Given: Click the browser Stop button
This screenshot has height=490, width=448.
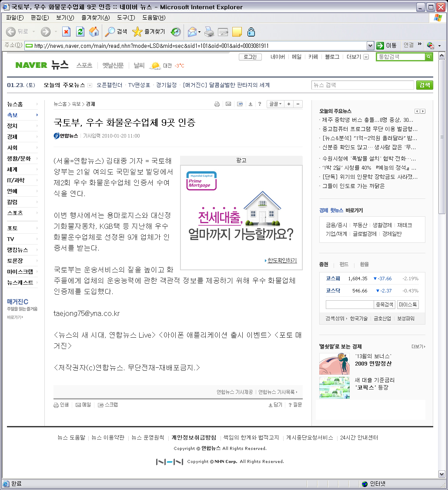Looking at the screenshot, I should pos(66,32).
